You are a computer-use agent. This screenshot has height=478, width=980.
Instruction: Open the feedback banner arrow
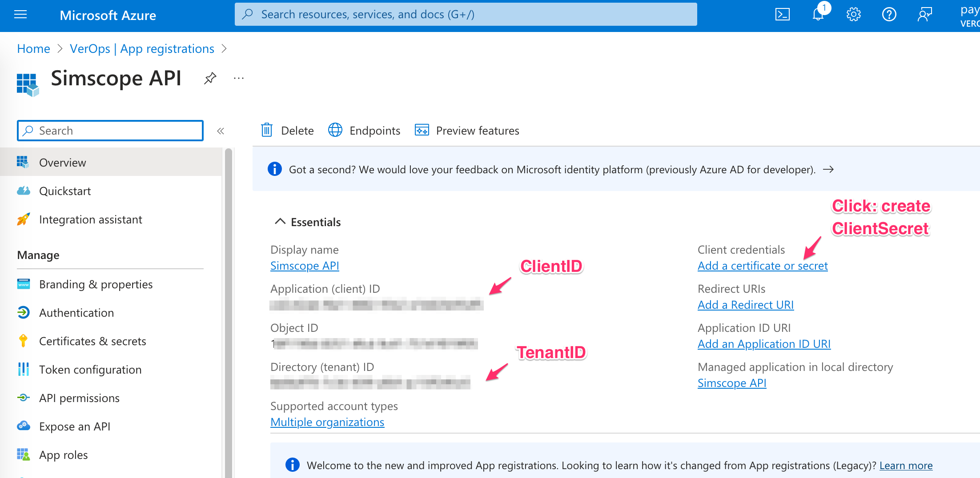tap(828, 169)
